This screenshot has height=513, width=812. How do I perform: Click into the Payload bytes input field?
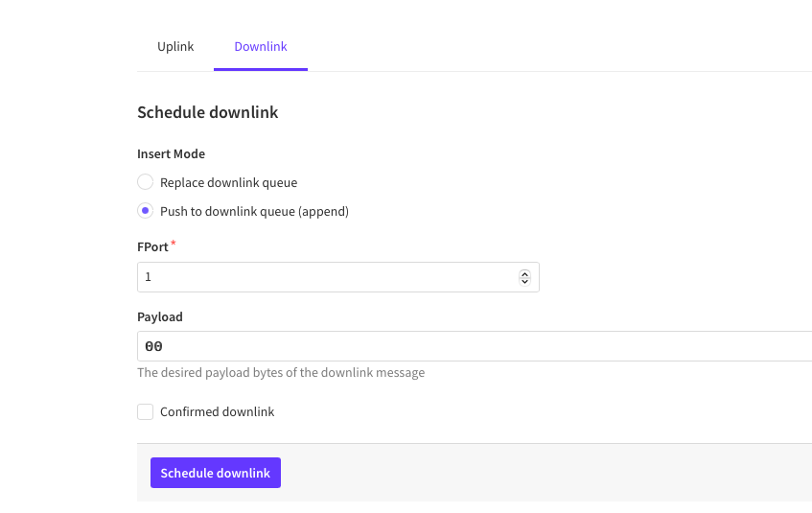point(479,346)
